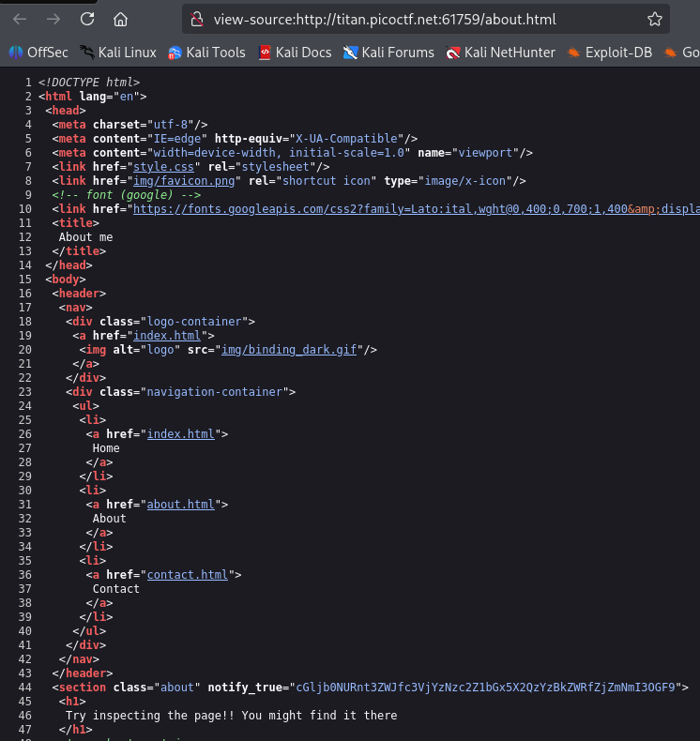Click the "Home" text on line 27
Viewport: 700px width, 741px height.
tap(106, 448)
